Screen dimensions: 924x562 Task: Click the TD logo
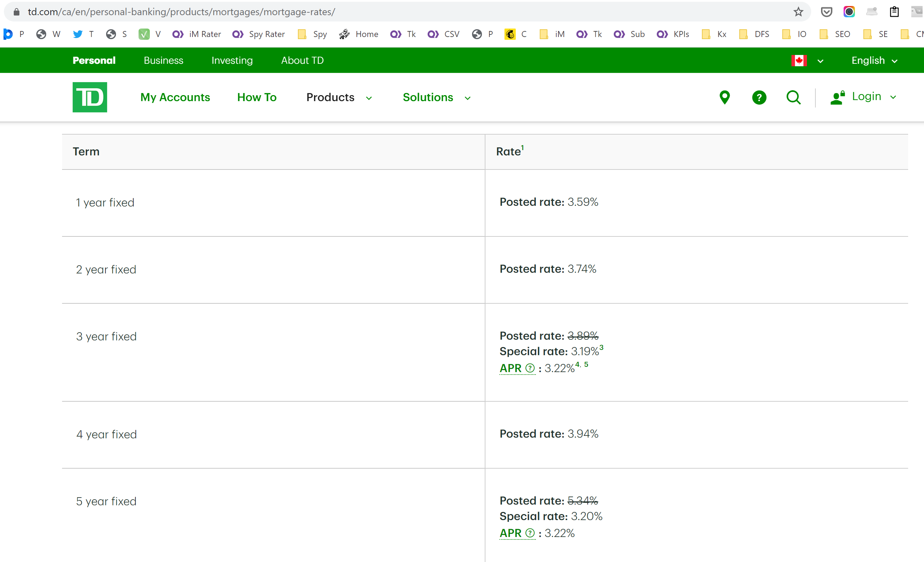click(90, 97)
